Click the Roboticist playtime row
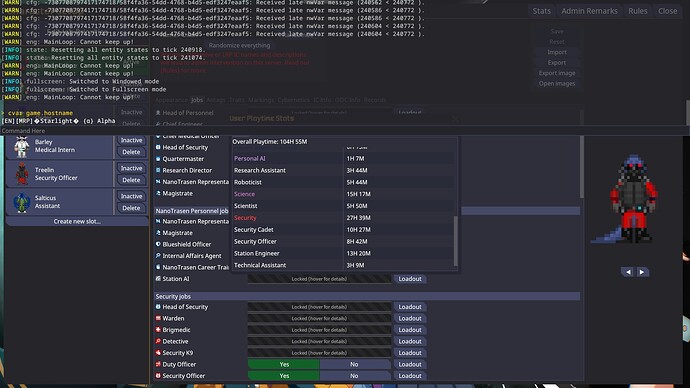 point(344,182)
